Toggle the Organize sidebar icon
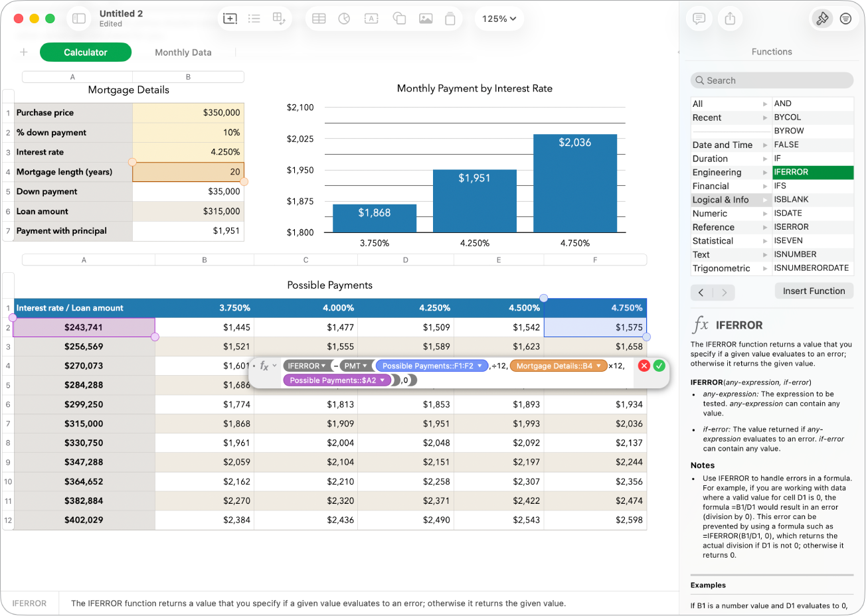The width and height of the screenshot is (866, 616). pyautogui.click(x=845, y=19)
